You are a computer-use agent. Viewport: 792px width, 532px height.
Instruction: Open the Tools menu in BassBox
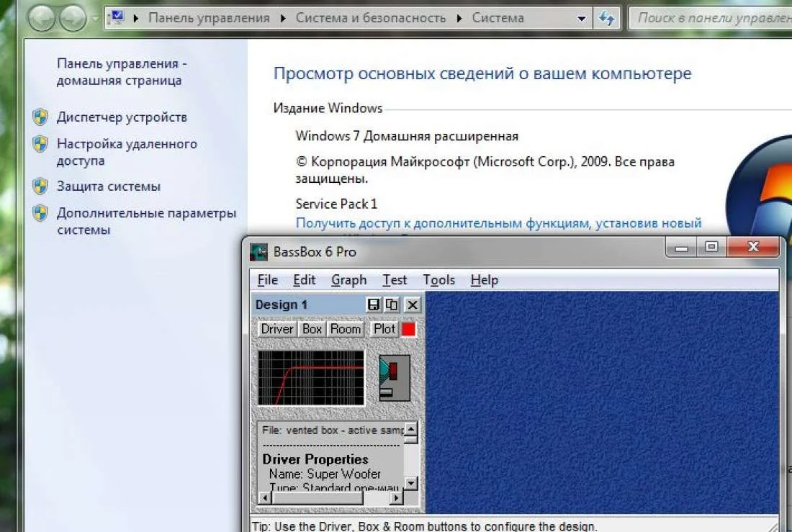(x=439, y=280)
